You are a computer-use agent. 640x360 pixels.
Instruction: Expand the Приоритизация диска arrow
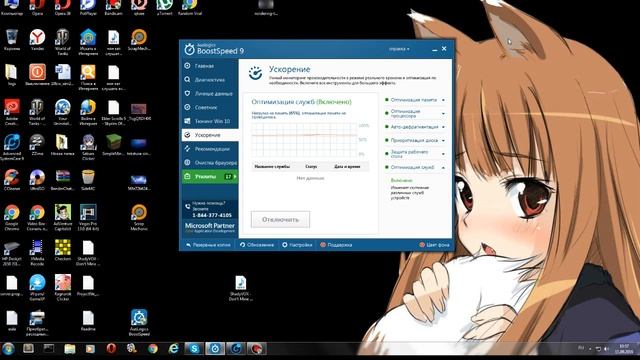(443, 140)
